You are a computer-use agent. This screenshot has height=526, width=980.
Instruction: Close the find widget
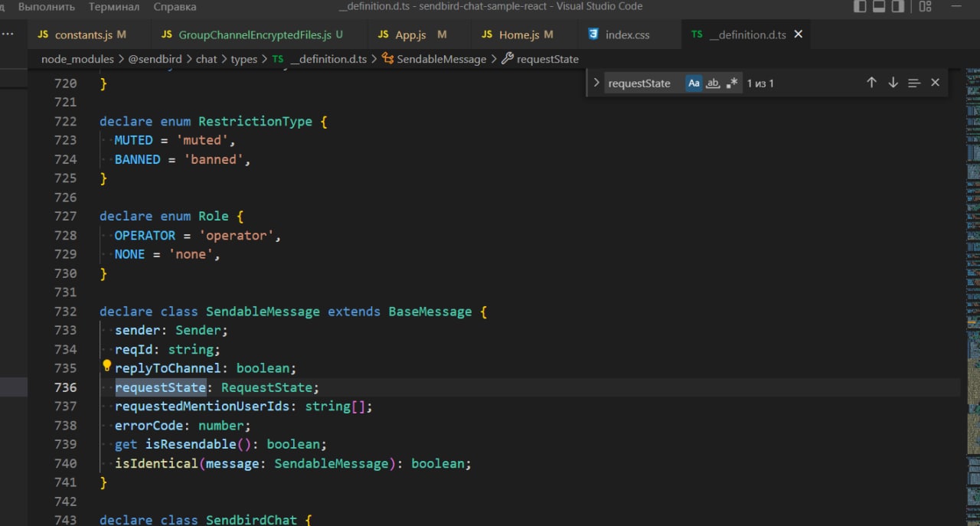pyautogui.click(x=935, y=83)
